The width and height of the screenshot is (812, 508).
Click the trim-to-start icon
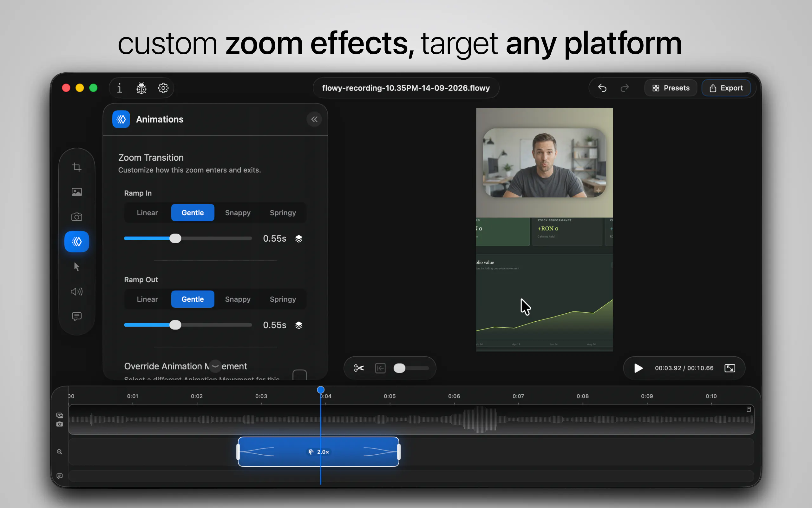(x=380, y=368)
